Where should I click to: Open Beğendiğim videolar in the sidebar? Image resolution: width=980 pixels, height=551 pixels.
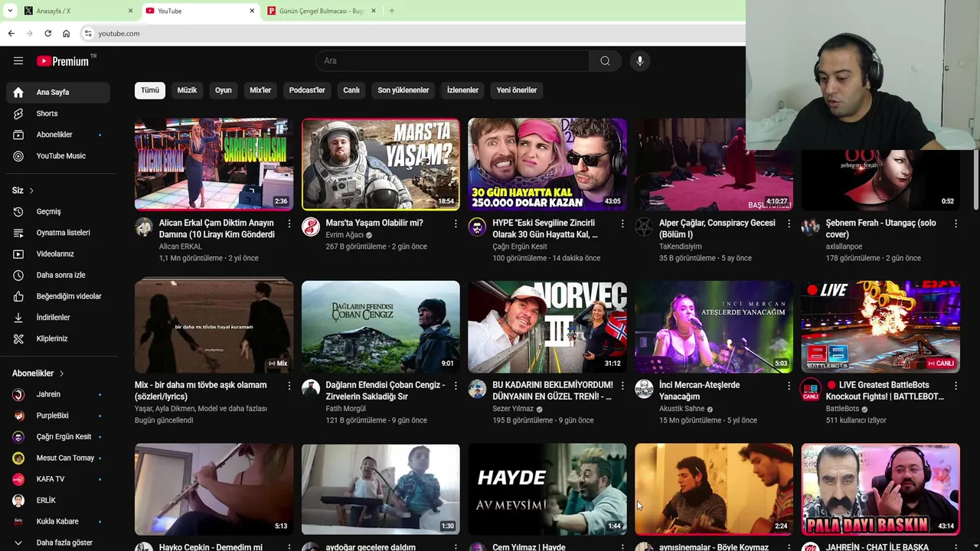(x=58, y=296)
